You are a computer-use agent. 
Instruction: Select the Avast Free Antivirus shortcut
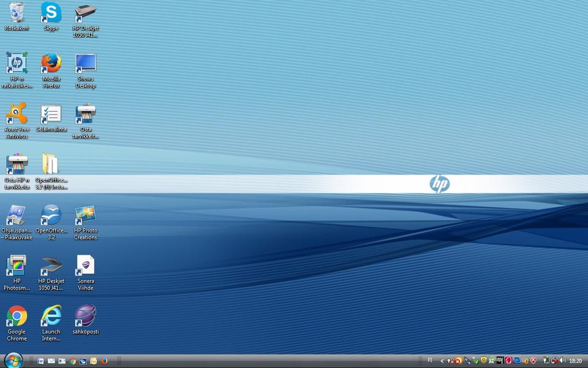pyautogui.click(x=17, y=121)
